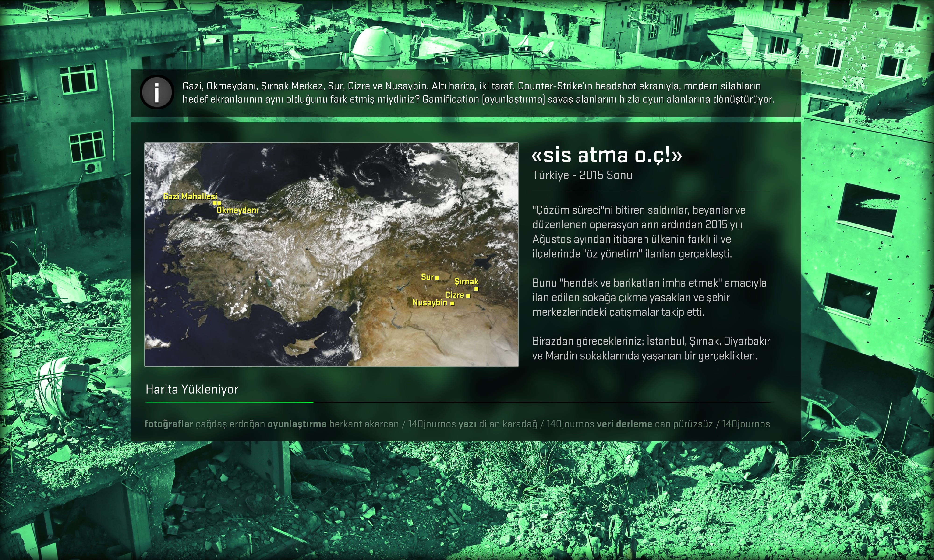Click the "veri derleme" credit label
934x560 pixels.
[624, 424]
